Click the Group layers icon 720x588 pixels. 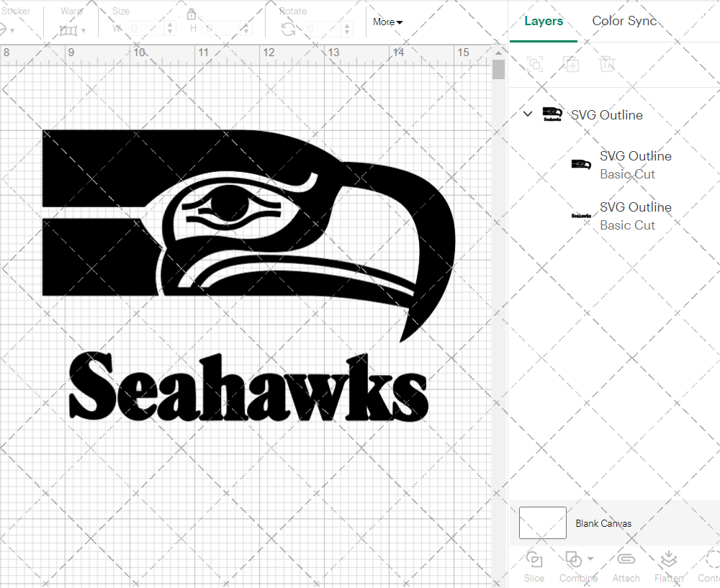pos(535,64)
